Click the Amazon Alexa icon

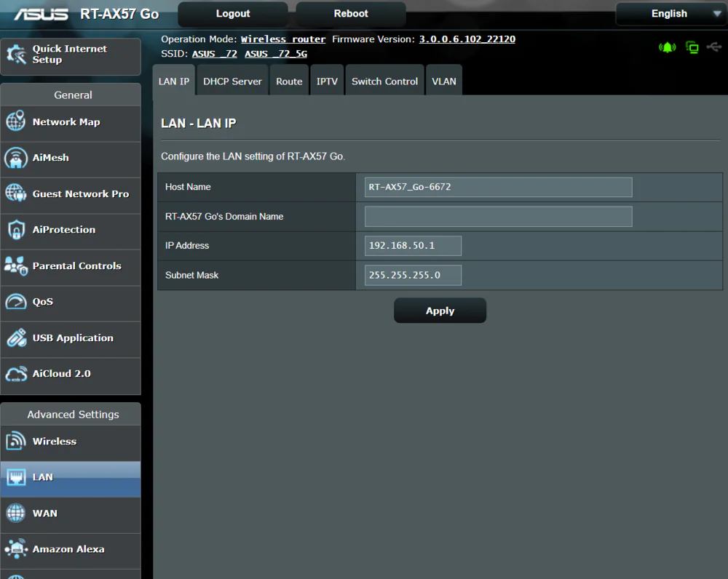16,549
